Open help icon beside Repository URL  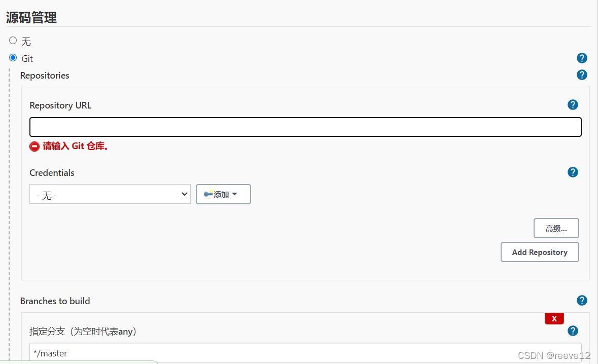pos(573,105)
